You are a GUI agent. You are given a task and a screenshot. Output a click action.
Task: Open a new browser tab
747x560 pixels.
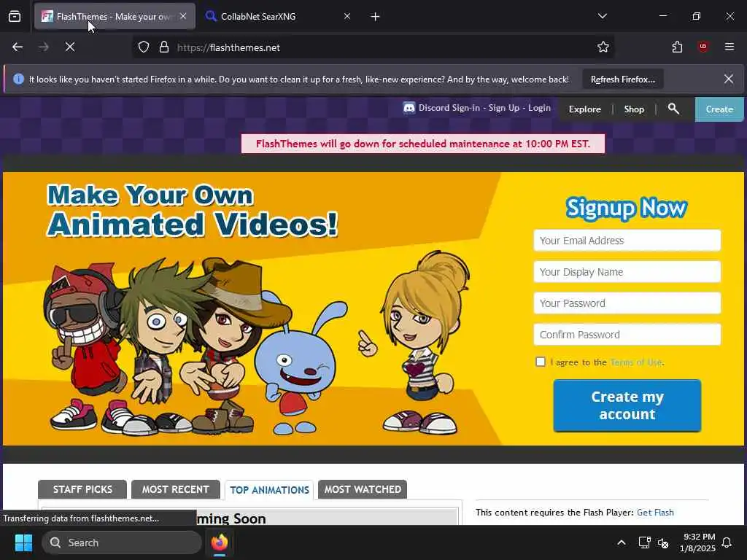[375, 17]
